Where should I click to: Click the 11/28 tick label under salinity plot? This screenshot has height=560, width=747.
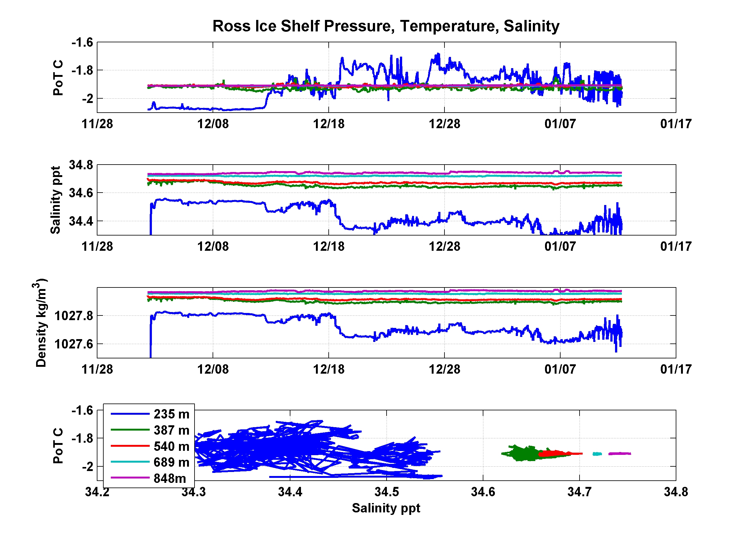coord(97,246)
